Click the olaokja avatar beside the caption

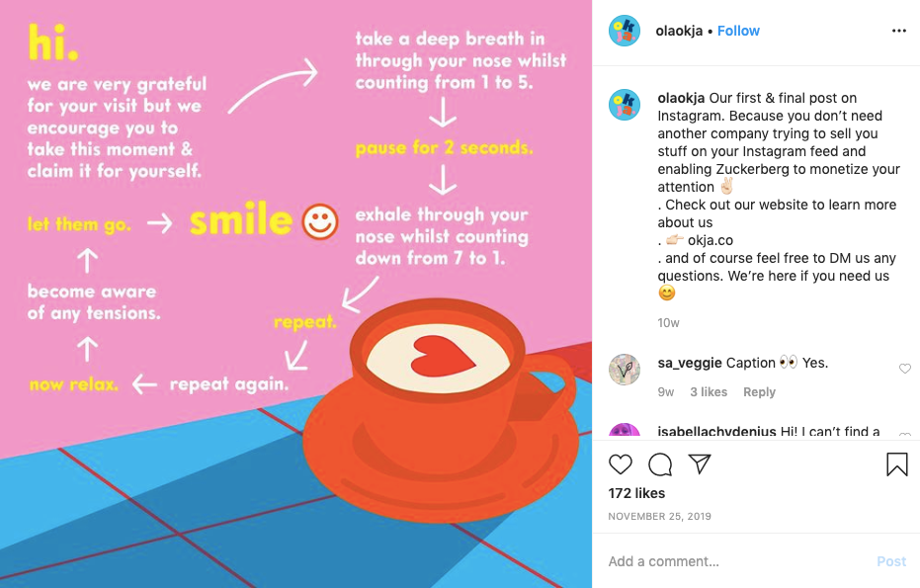pos(625,105)
